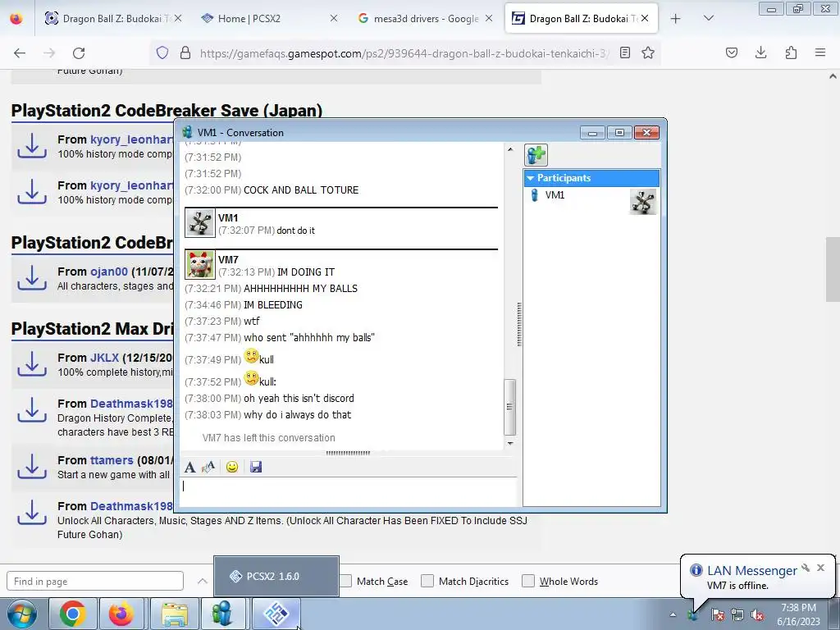Click the address bar URL

pyautogui.click(x=404, y=53)
